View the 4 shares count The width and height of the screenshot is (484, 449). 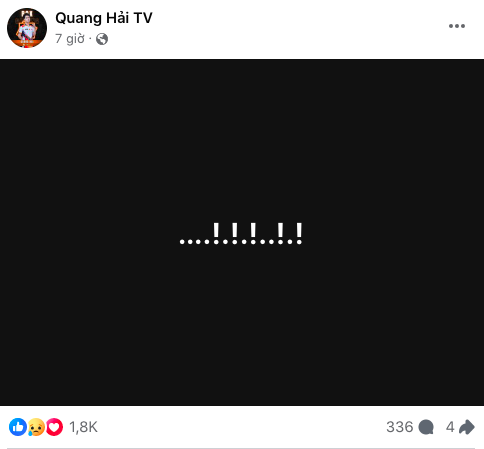450,427
